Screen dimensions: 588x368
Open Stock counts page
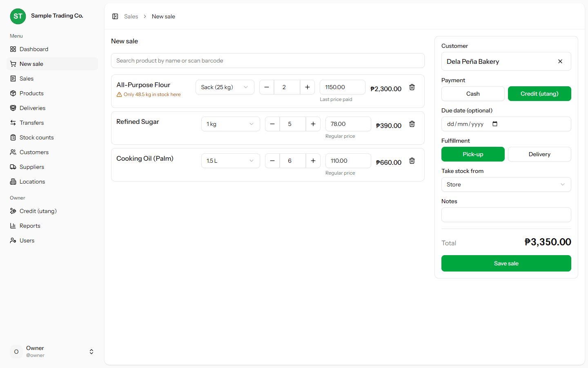point(52,137)
